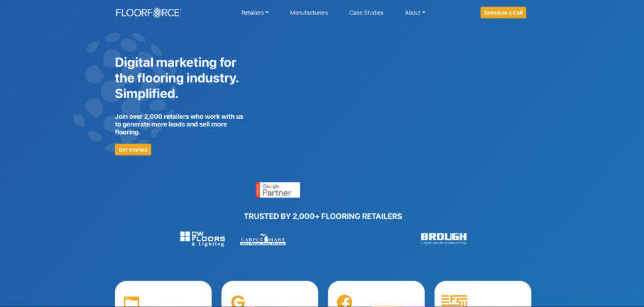Click the 'Digital marketing for the flooring industry' headline
The image size is (644, 307).
tap(177, 78)
